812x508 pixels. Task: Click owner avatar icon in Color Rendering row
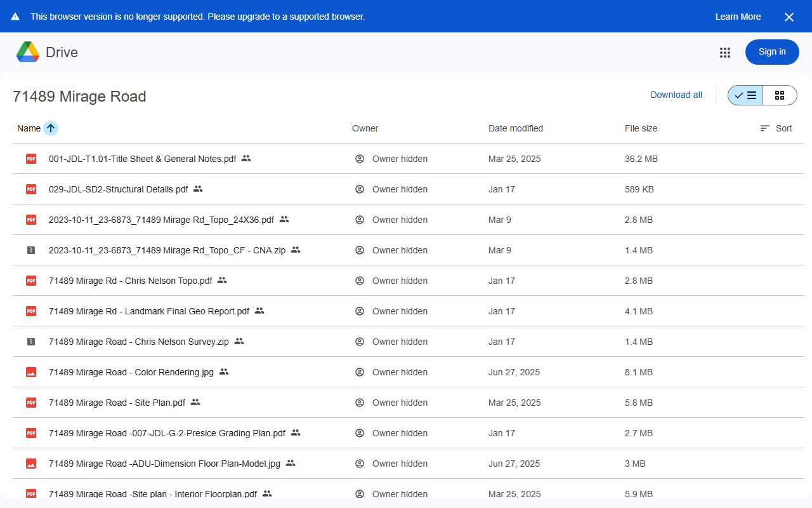pyautogui.click(x=360, y=372)
